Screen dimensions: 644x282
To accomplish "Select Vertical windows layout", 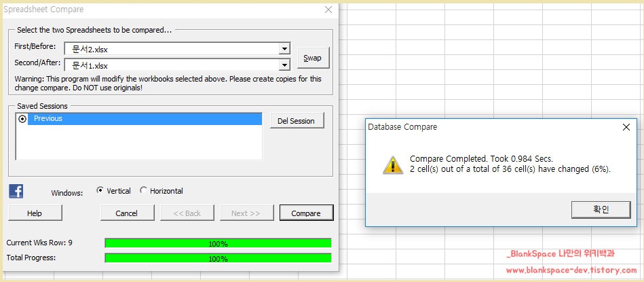I will coord(100,190).
